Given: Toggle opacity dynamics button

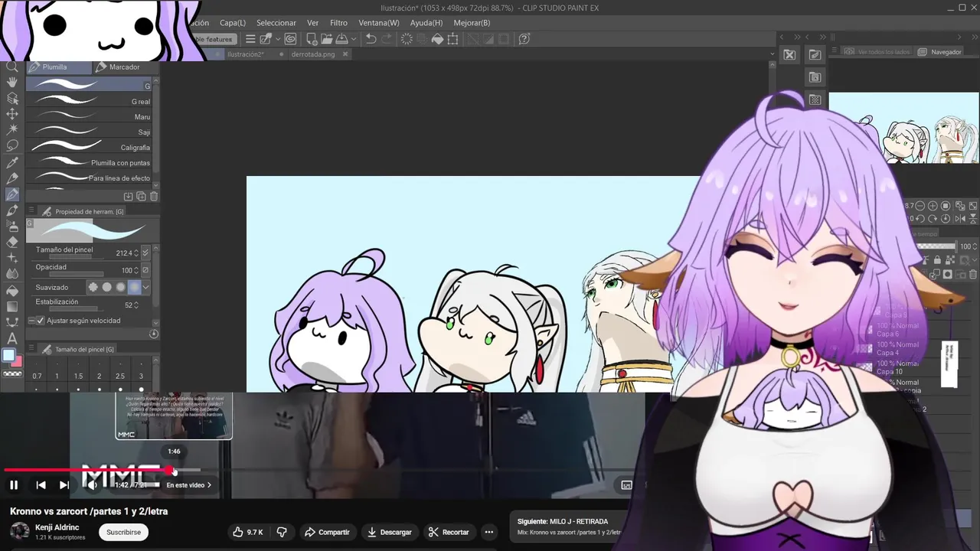Looking at the screenshot, I should [x=145, y=270].
